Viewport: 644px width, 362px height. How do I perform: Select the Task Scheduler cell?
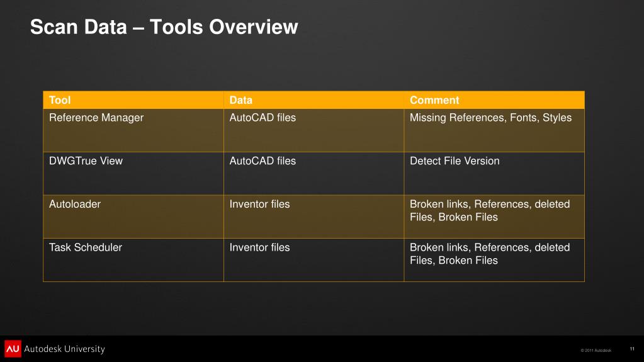click(x=86, y=247)
